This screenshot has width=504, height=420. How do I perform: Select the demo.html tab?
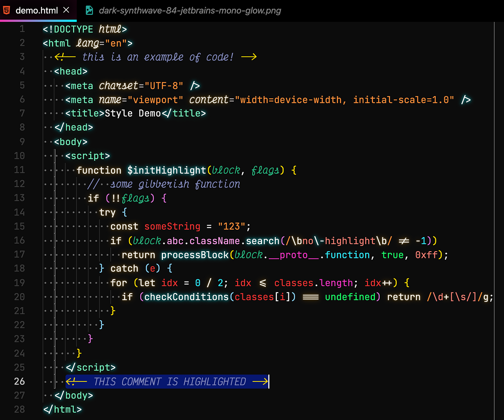click(x=37, y=10)
